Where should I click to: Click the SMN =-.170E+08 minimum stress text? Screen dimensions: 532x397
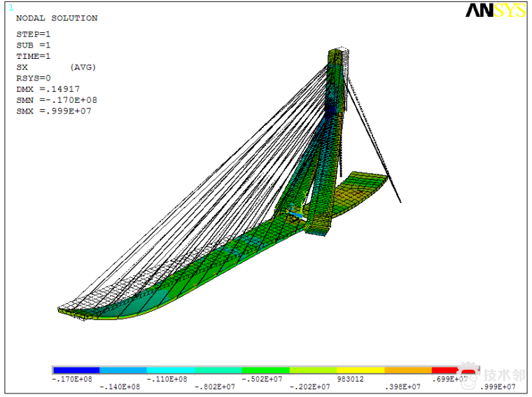pyautogui.click(x=56, y=100)
